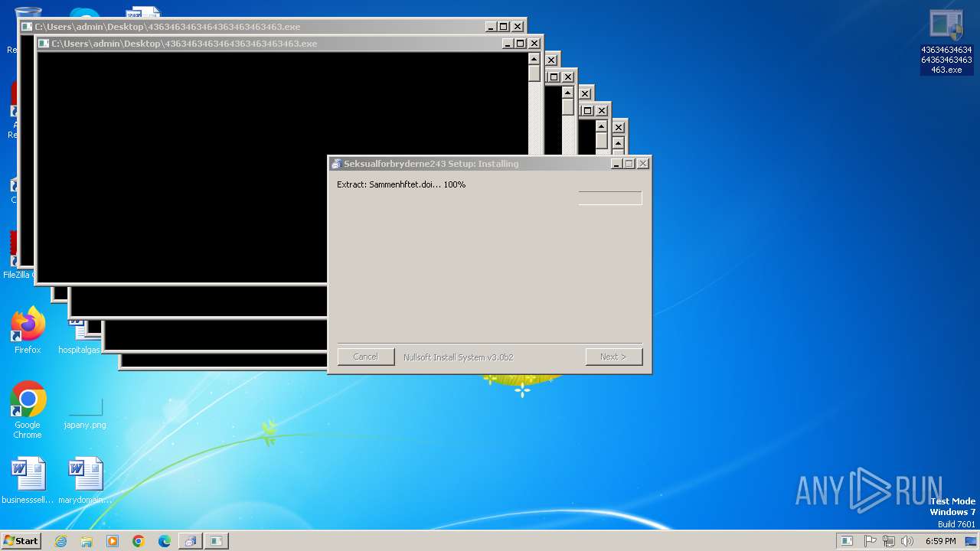This screenshot has width=980, height=551.
Task: Open the Start menu
Action: (21, 541)
